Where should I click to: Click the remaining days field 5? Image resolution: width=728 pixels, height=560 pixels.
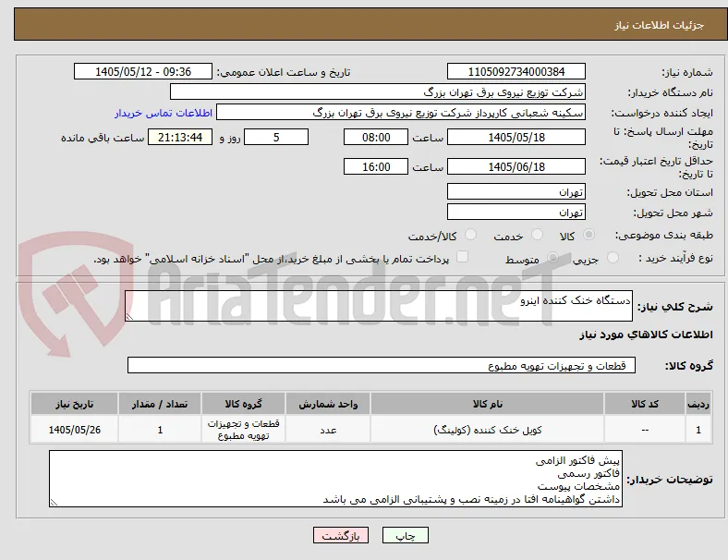point(276,137)
